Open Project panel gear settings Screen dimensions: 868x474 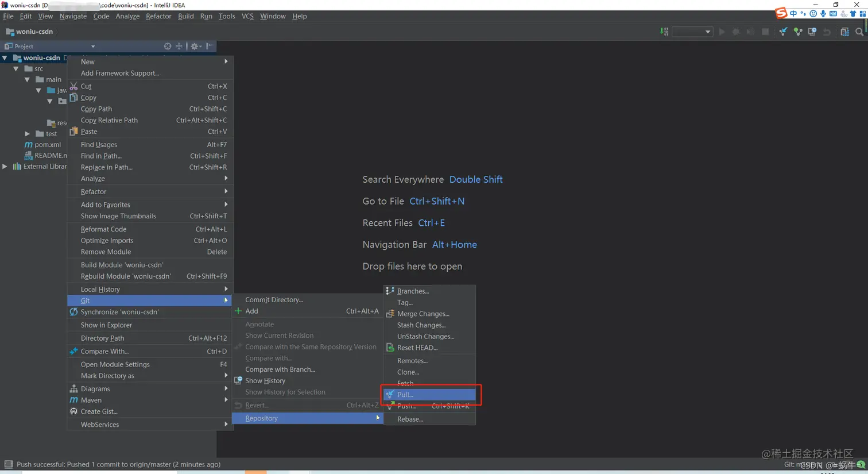195,46
